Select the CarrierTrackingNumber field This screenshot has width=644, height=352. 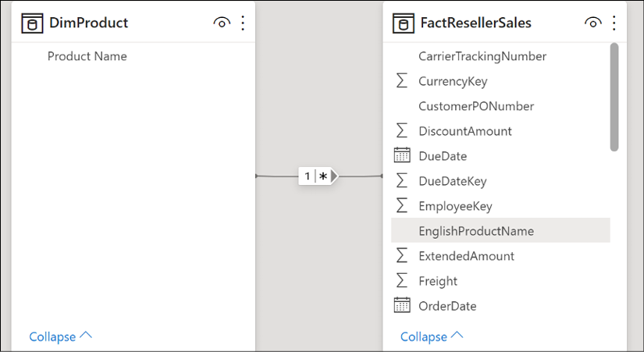coord(500,56)
